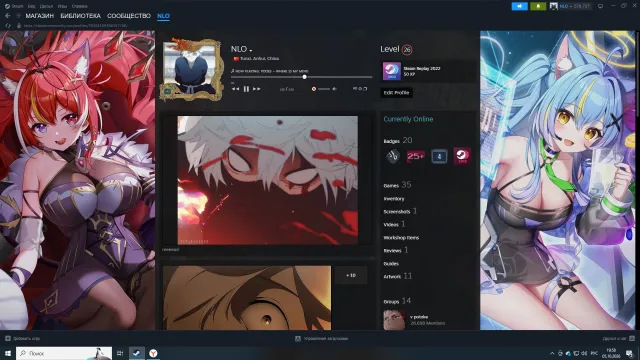Image resolution: width=640 pixels, height=360 pixels.
Task: Click the +10 more artwork button
Action: pyautogui.click(x=351, y=276)
